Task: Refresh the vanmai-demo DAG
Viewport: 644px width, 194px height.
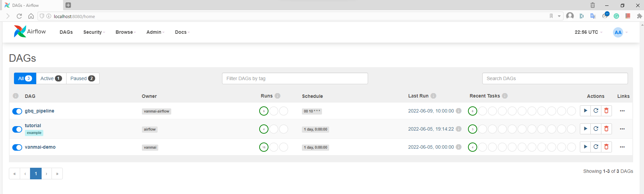Action: 596,147
